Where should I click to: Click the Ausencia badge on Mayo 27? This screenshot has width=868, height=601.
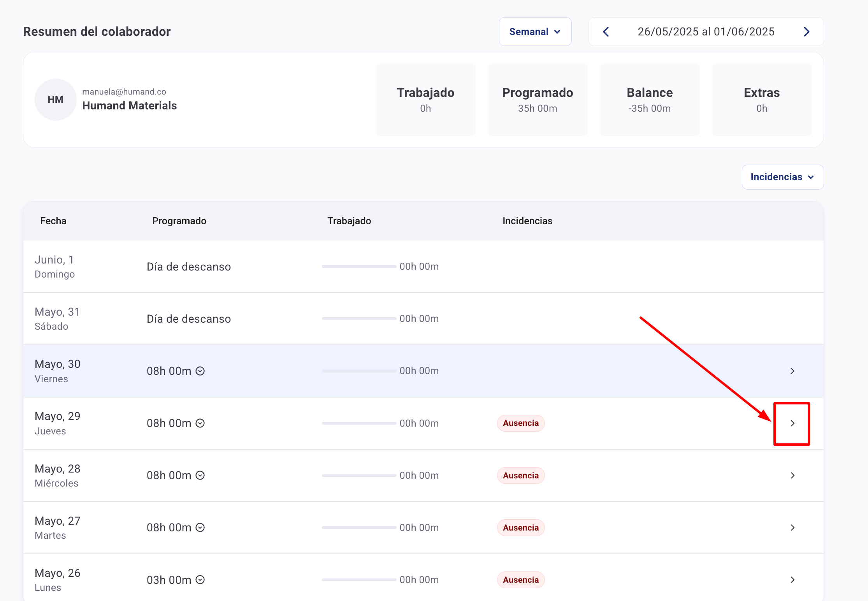tap(520, 527)
